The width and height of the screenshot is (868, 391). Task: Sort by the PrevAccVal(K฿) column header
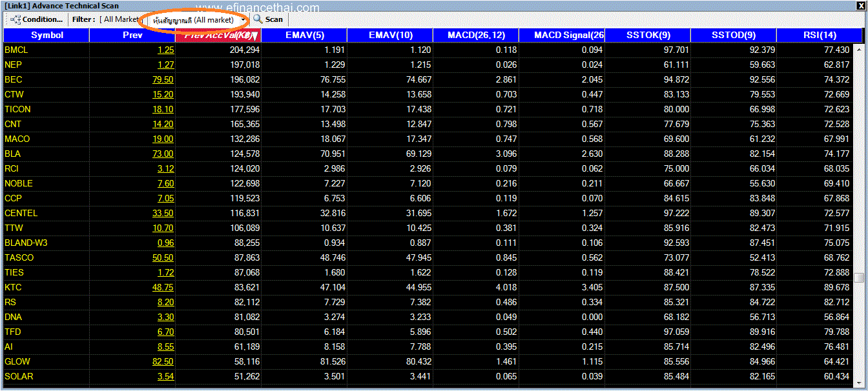tap(218, 35)
